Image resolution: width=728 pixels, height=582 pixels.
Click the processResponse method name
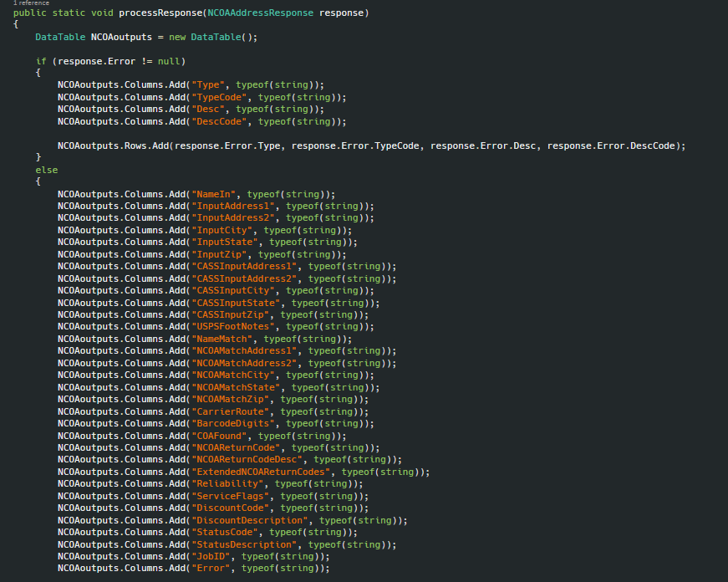pyautogui.click(x=160, y=13)
